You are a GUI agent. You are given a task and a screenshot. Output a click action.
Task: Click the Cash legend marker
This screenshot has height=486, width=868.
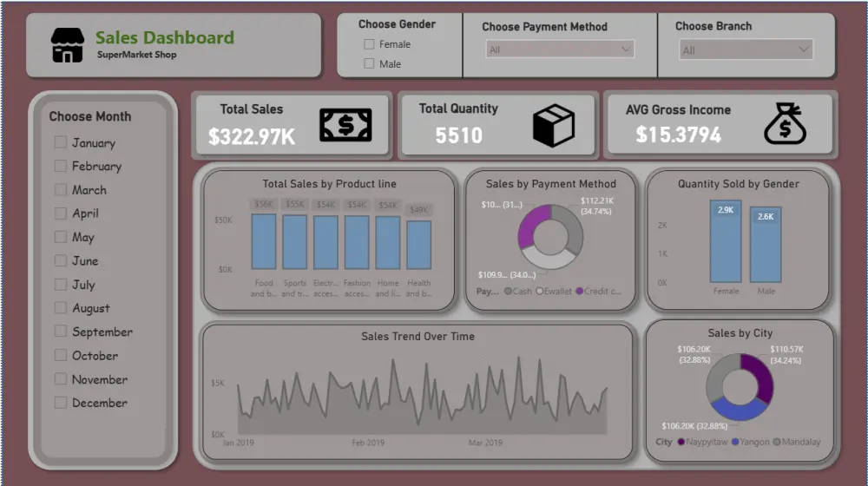[x=508, y=291]
